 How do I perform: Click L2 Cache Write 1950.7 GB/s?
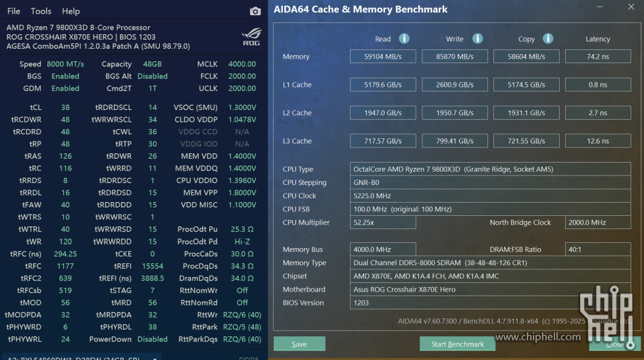[455, 113]
